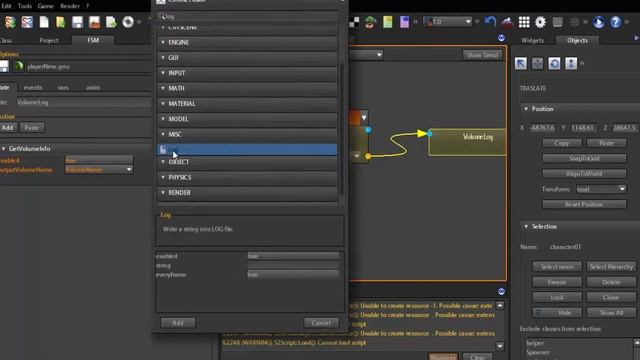
Task: Select the arrow pointer tool in Objects panel
Action: click(x=520, y=63)
